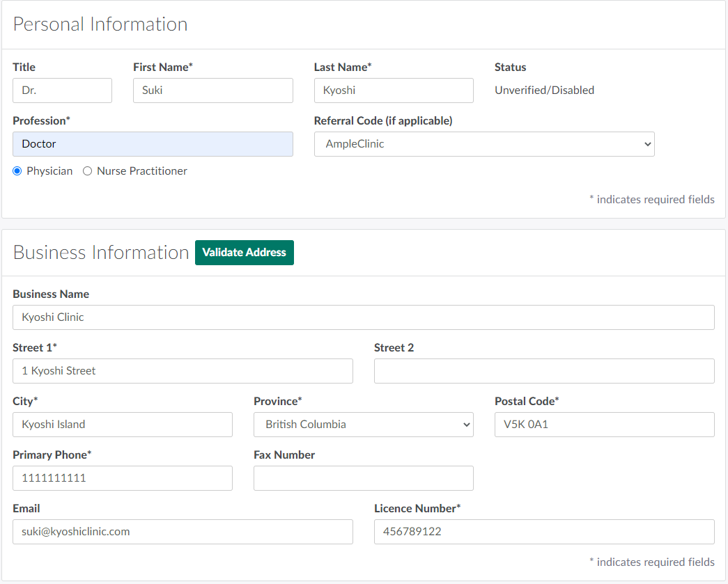Expand the Province dropdown
The height and width of the screenshot is (584, 728).
tap(363, 425)
